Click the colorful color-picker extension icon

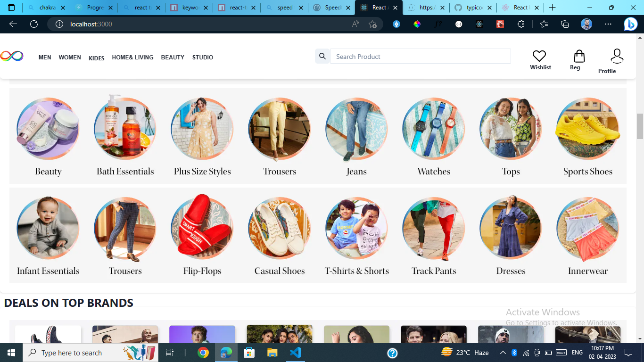[417, 24]
